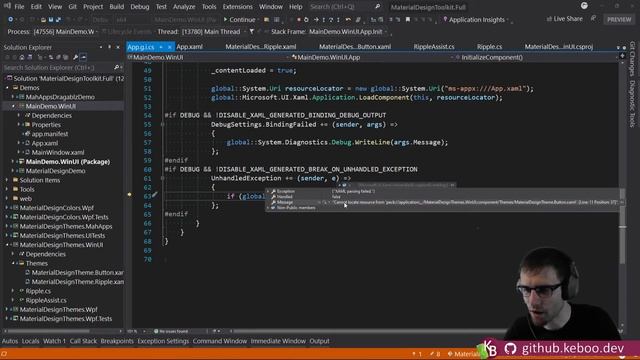Click the Application Insights lightbulb icon
Screen dimensions: 640x360
[445, 20]
